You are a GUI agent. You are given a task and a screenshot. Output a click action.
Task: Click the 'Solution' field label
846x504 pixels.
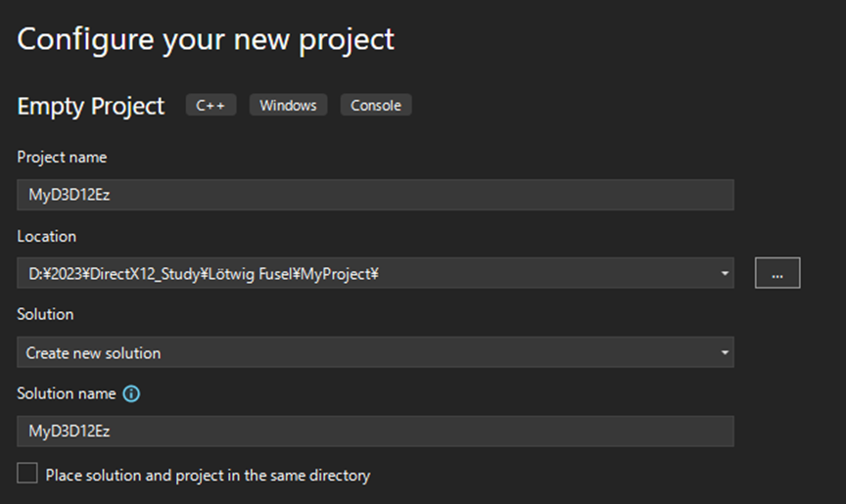45,314
